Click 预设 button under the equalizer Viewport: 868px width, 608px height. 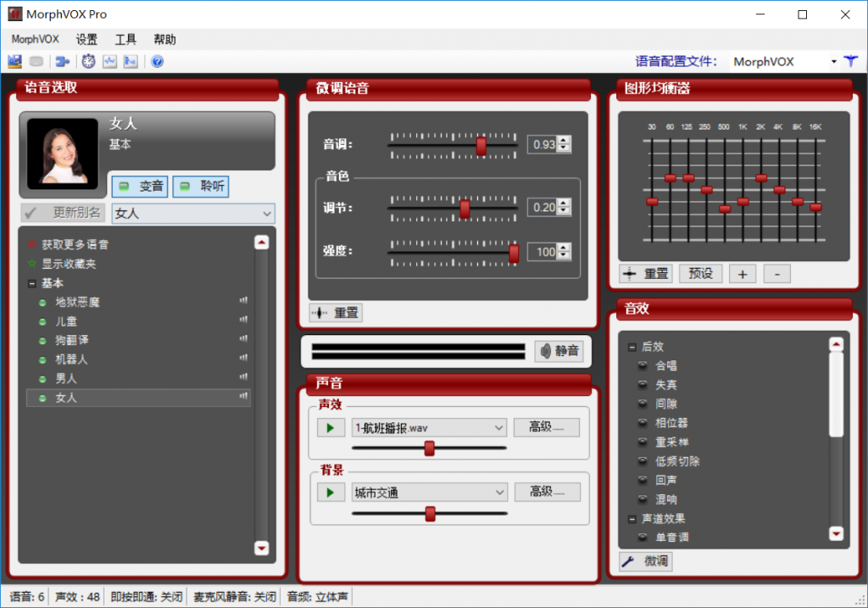pyautogui.click(x=700, y=274)
